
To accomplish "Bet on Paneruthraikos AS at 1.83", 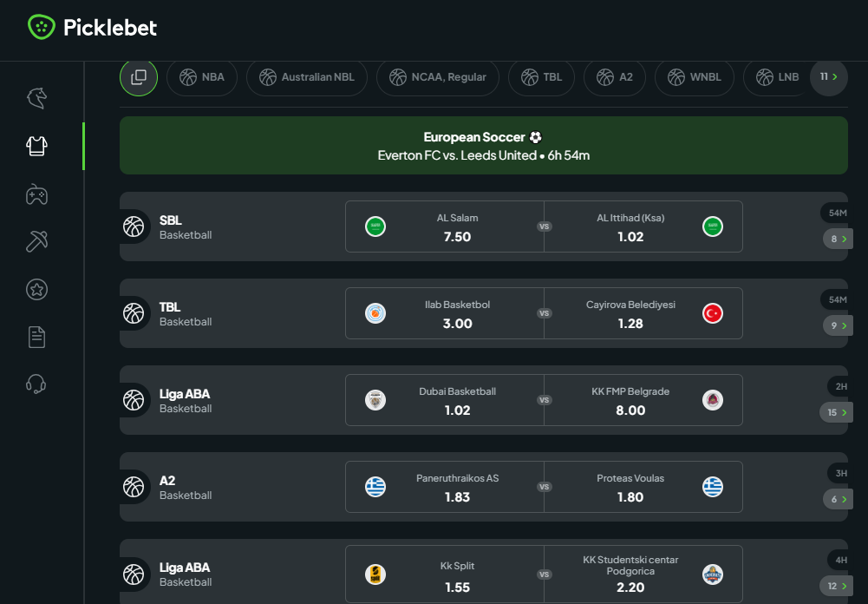I will click(445, 487).
